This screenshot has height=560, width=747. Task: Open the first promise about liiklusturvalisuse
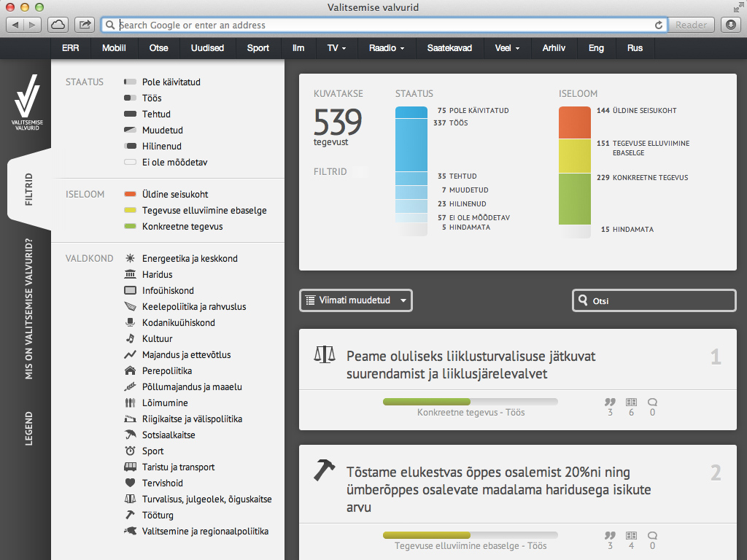pyautogui.click(x=471, y=365)
